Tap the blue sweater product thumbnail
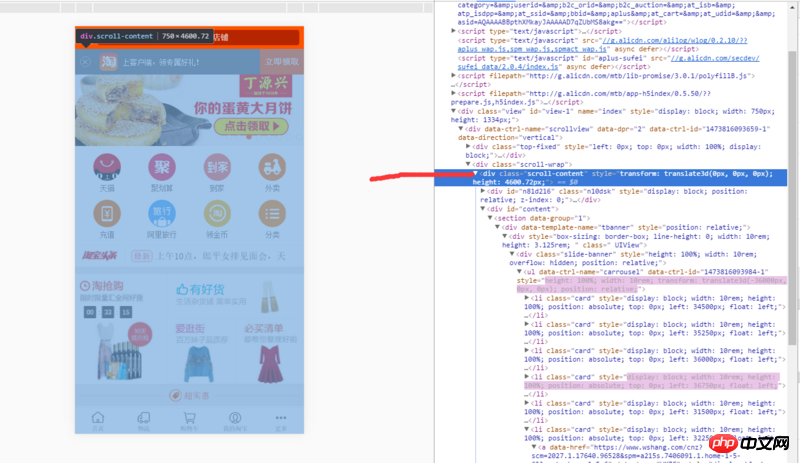Image resolution: width=800 pixels, height=463 pixels. click(199, 364)
